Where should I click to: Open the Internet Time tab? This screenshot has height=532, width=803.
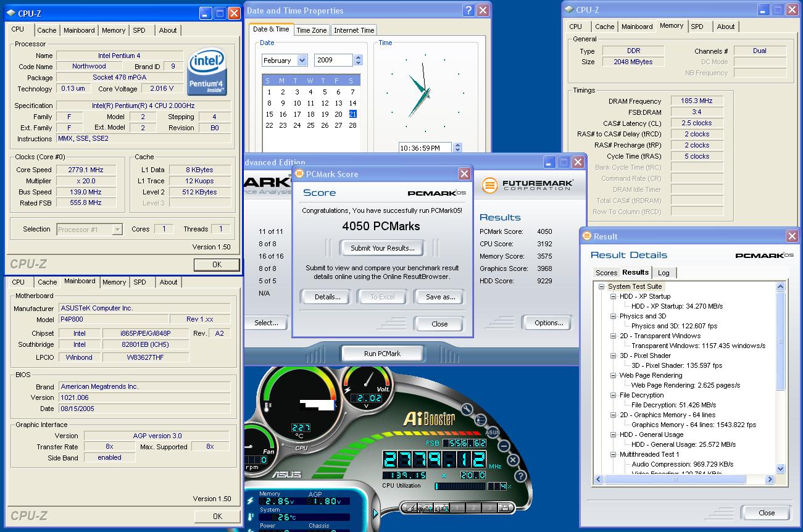[x=354, y=30]
